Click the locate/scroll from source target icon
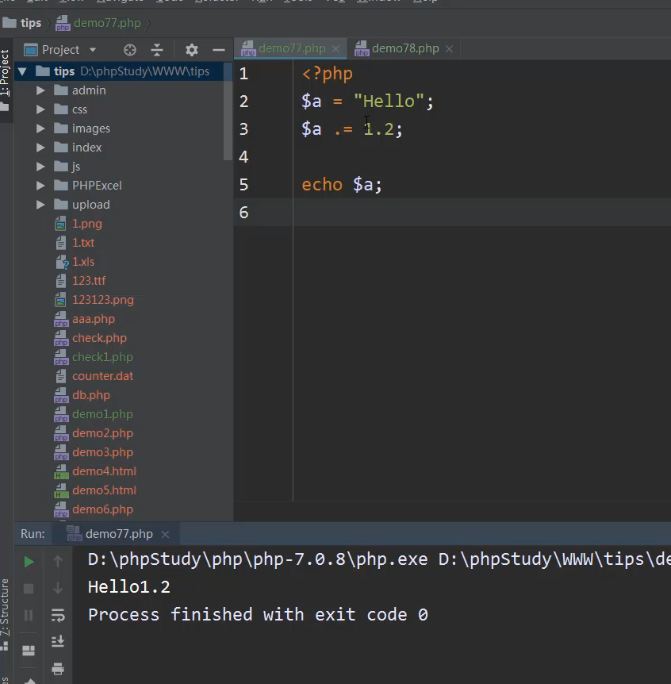This screenshot has height=684, width=671. coord(129,49)
